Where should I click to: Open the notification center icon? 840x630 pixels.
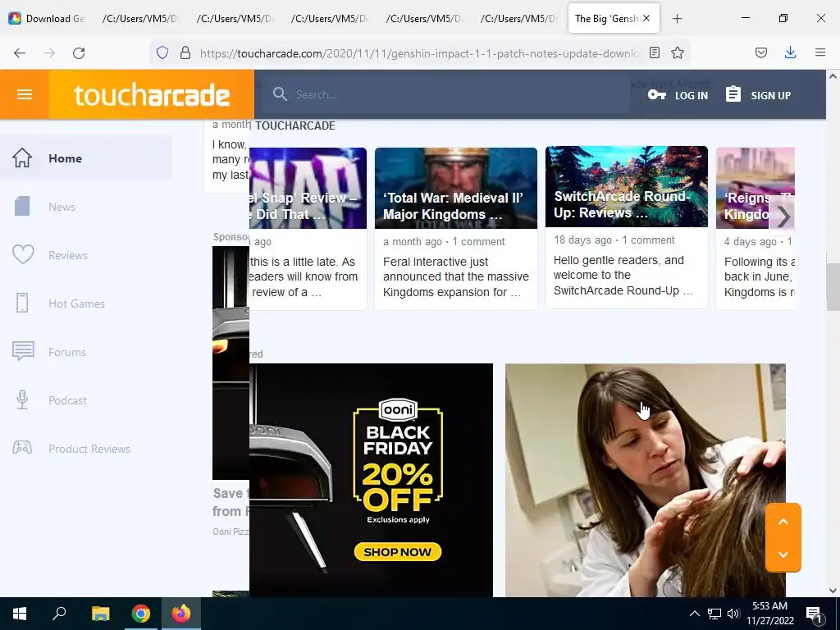tap(814, 614)
